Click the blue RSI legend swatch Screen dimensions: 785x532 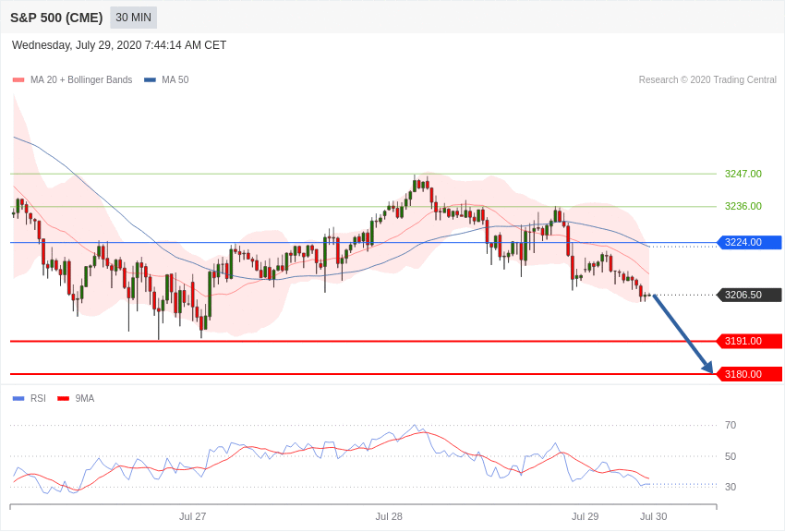click(x=18, y=398)
